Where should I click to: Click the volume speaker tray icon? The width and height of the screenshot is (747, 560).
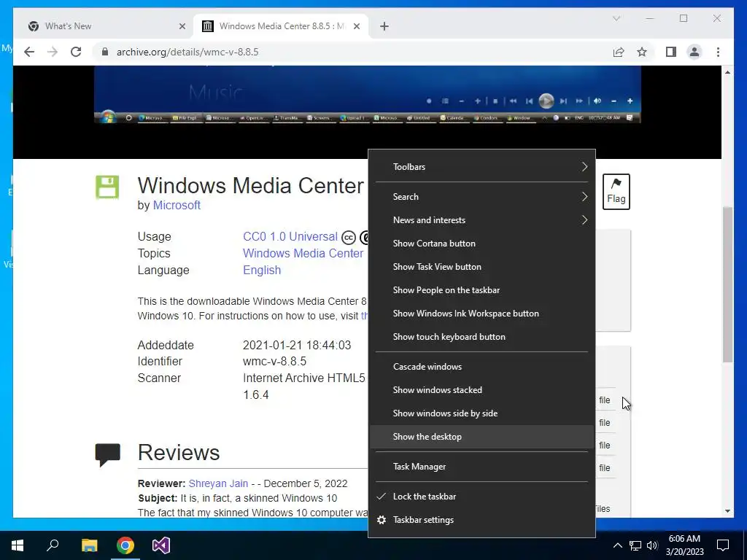pyautogui.click(x=652, y=545)
